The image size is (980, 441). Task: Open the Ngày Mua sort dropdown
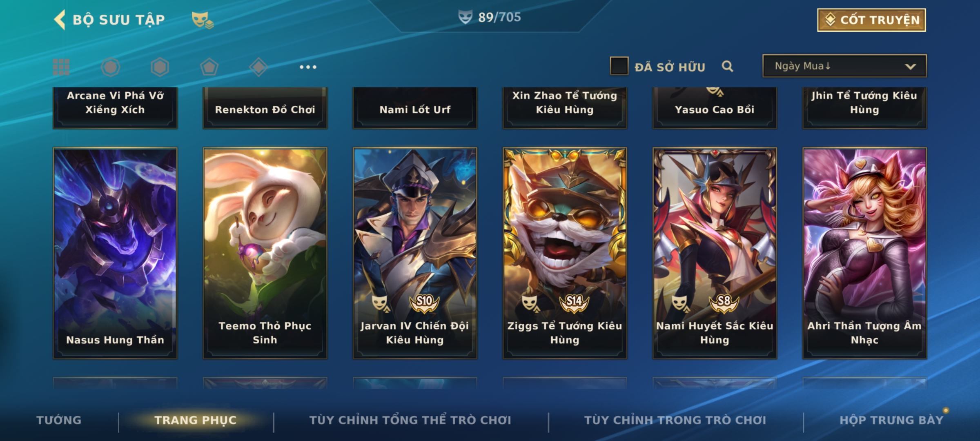[x=844, y=66]
